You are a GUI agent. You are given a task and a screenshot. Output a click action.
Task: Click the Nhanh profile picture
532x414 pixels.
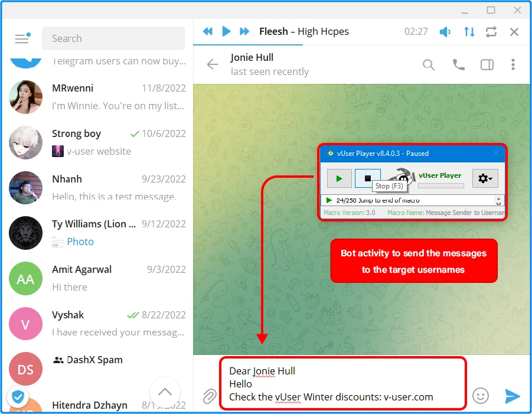[x=26, y=188]
